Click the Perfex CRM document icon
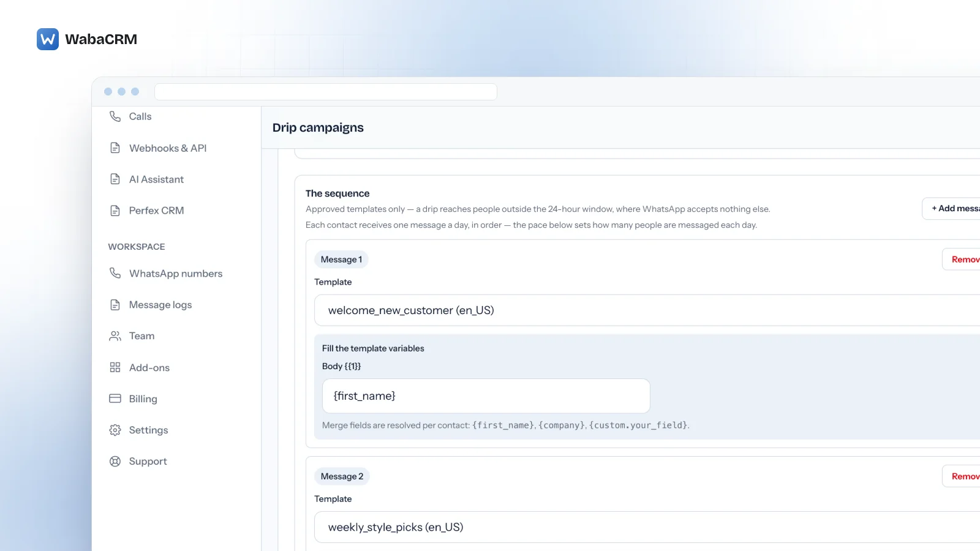Image resolution: width=980 pixels, height=551 pixels. point(115,211)
